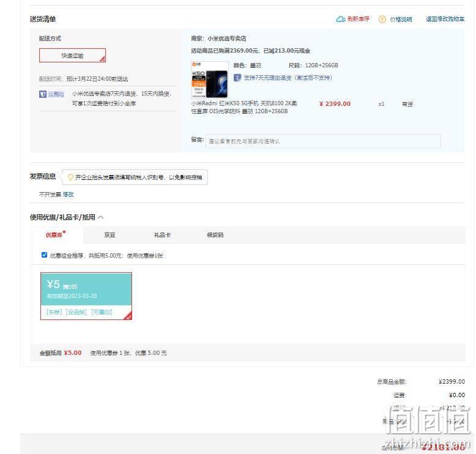Click 颜色: 墨羽 text
The width and height of the screenshot is (476, 454).
click(x=247, y=65)
